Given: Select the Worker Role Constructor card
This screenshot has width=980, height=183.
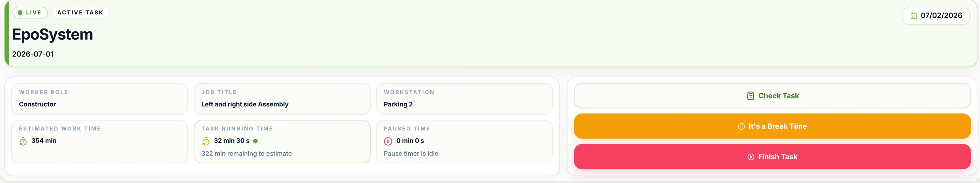Looking at the screenshot, I should [x=99, y=98].
